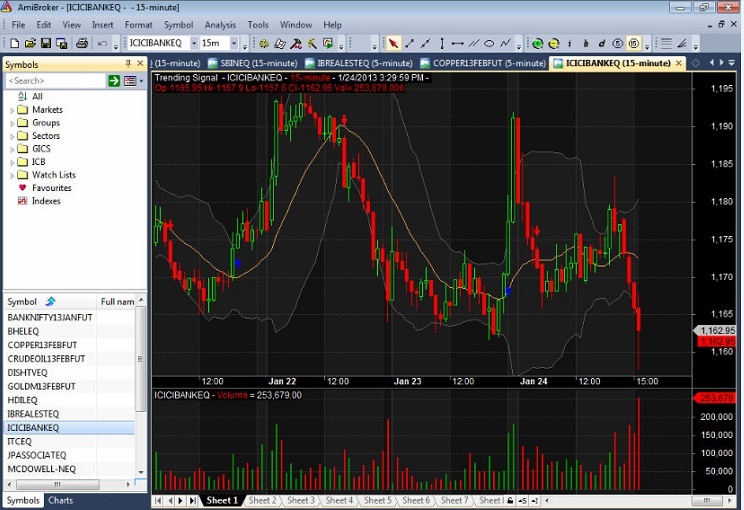The height and width of the screenshot is (510, 744).
Task: Click the wand wizard icon
Action: coord(312,44)
